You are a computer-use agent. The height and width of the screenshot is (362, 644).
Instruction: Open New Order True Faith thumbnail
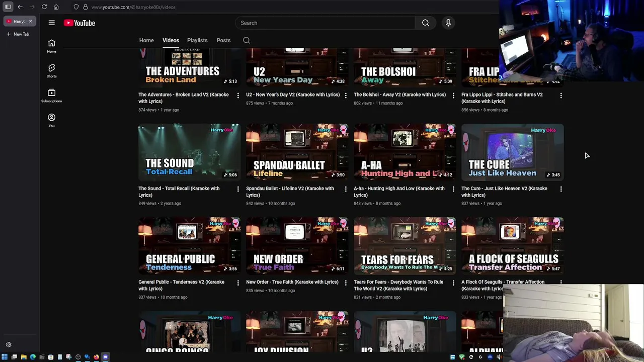(x=297, y=246)
